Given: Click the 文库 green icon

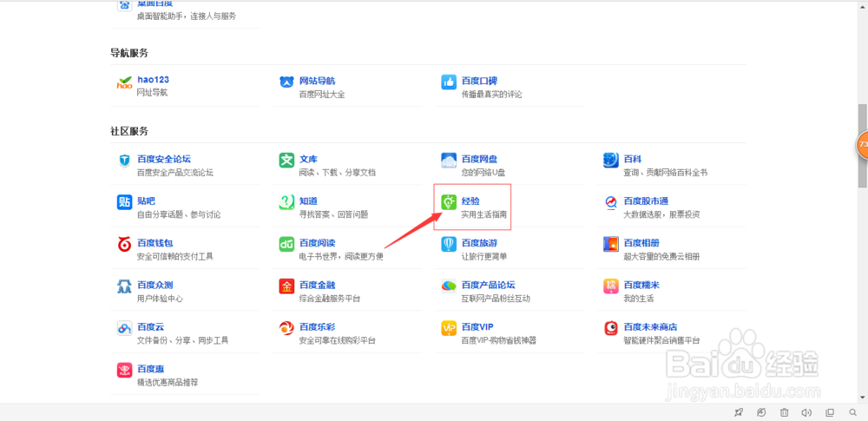Looking at the screenshot, I should (x=286, y=161).
